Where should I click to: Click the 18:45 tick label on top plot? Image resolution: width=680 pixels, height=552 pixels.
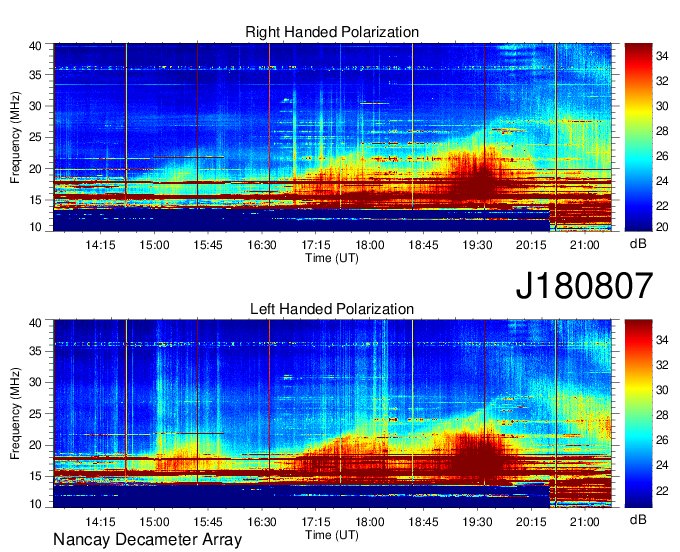(423, 245)
